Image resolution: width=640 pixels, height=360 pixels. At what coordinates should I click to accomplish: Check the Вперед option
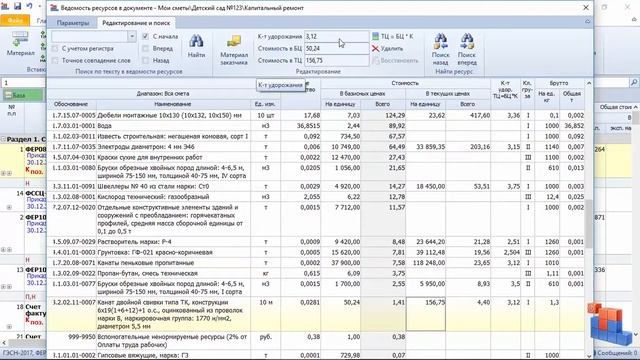pyautogui.click(x=145, y=49)
